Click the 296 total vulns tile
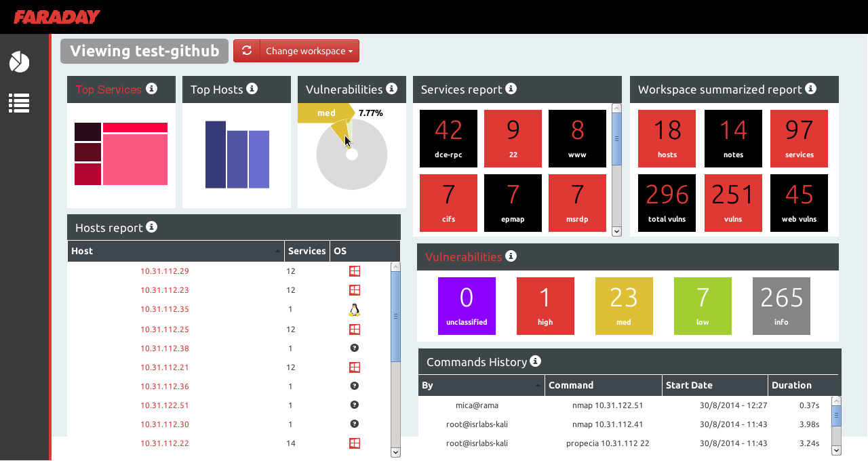Image resolution: width=868 pixels, height=461 pixels. coord(667,203)
